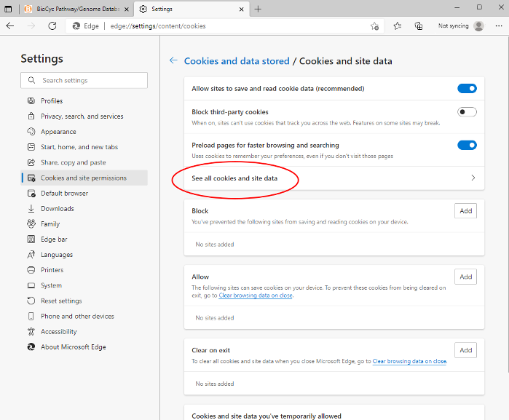Open the tab actions menu icon
This screenshot has height=420, width=509.
pyautogui.click(x=9, y=9)
